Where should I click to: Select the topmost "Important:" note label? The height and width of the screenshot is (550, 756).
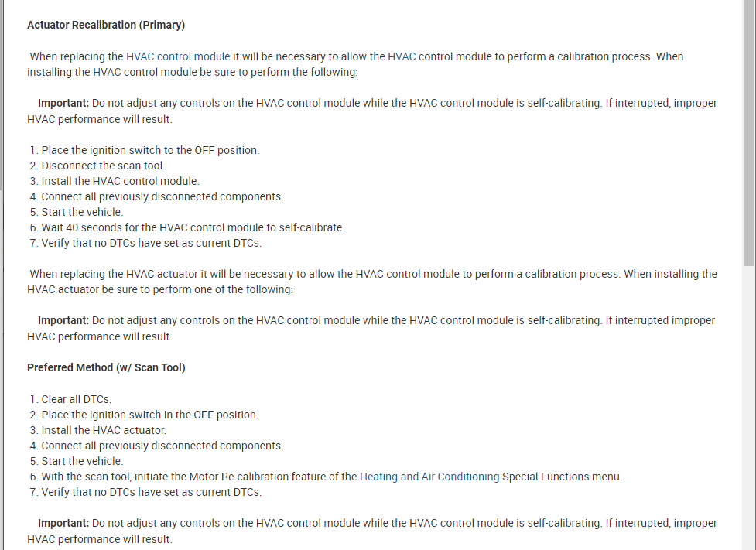(63, 103)
